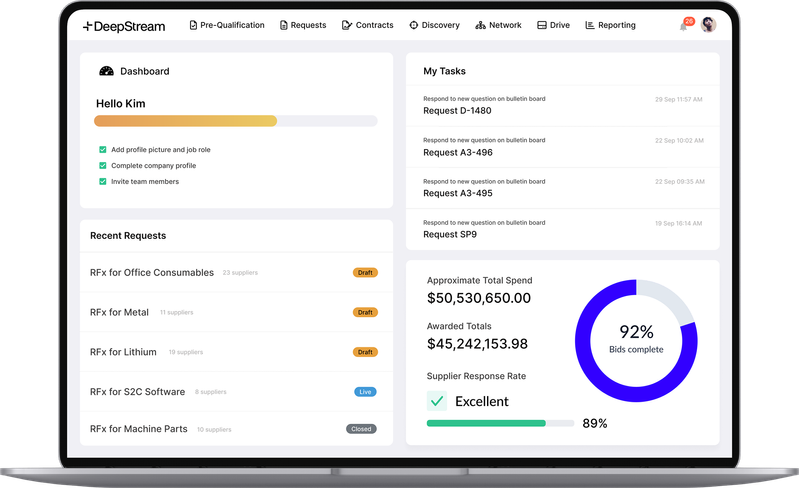Click the Closed status badge
The image size is (799, 488).
[361, 429]
